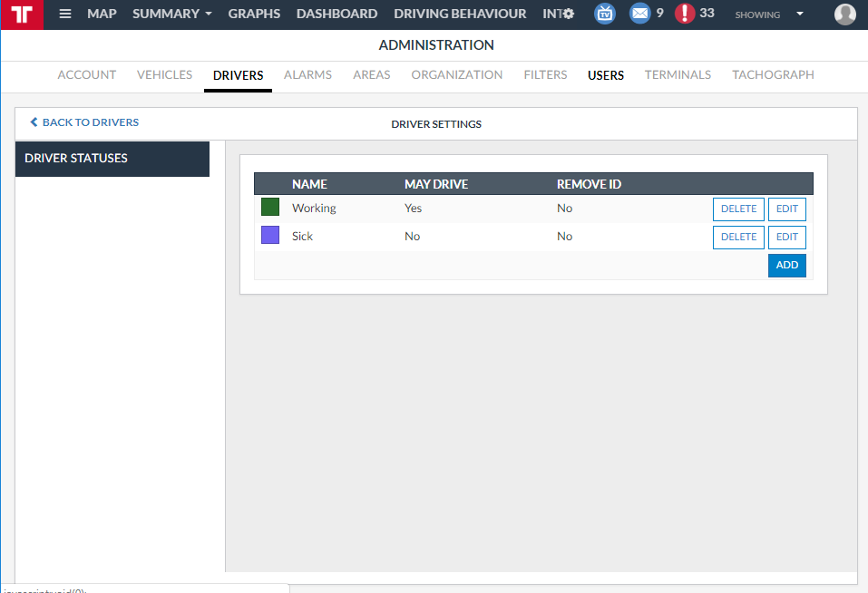Open the red alerts exclamation icon
This screenshot has width=868, height=593.
click(x=685, y=14)
